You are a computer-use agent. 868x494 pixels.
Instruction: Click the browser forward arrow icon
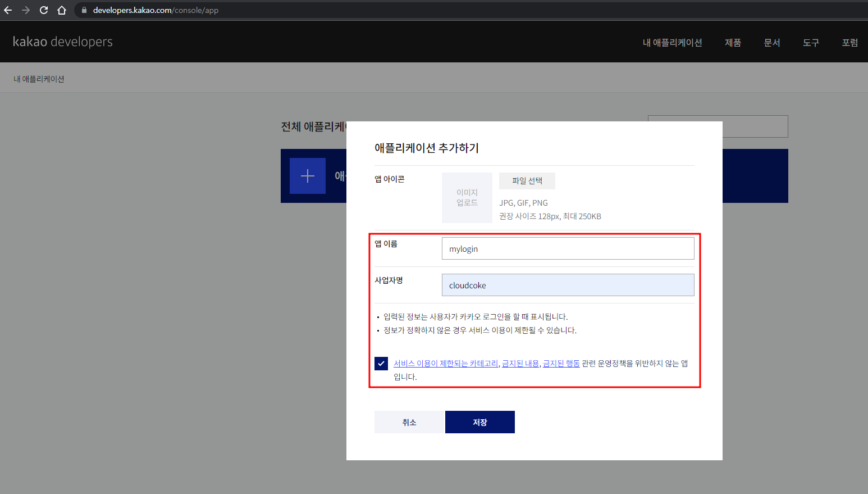click(x=26, y=10)
